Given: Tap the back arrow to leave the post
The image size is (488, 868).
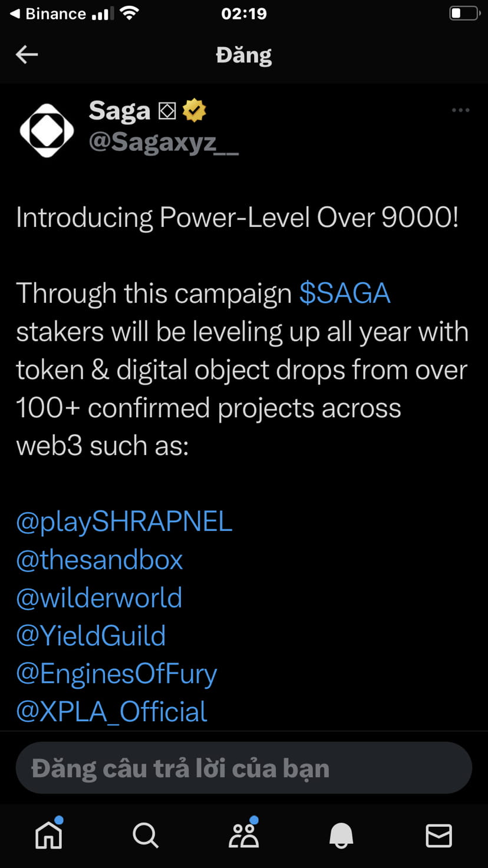Looking at the screenshot, I should (26, 54).
